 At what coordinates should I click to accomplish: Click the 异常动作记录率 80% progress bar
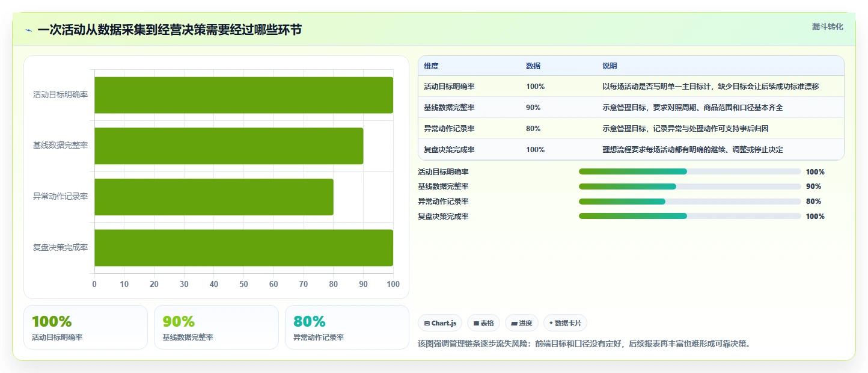pyautogui.click(x=689, y=202)
